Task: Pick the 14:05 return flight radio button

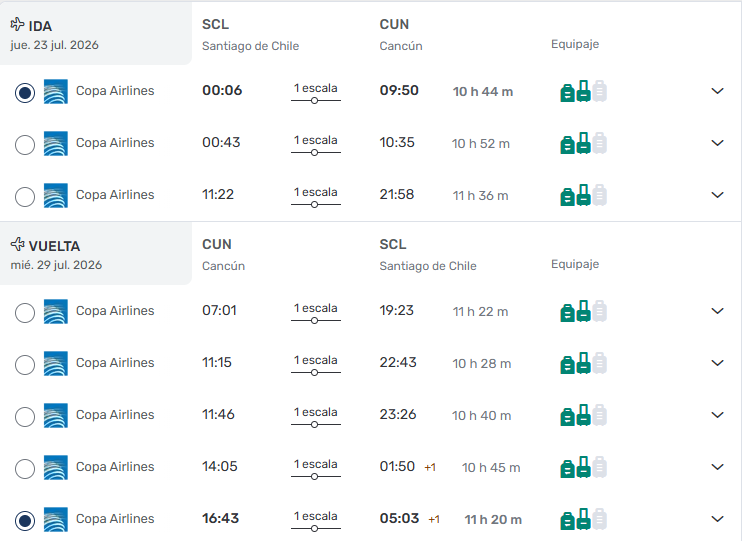Action: 25,469
